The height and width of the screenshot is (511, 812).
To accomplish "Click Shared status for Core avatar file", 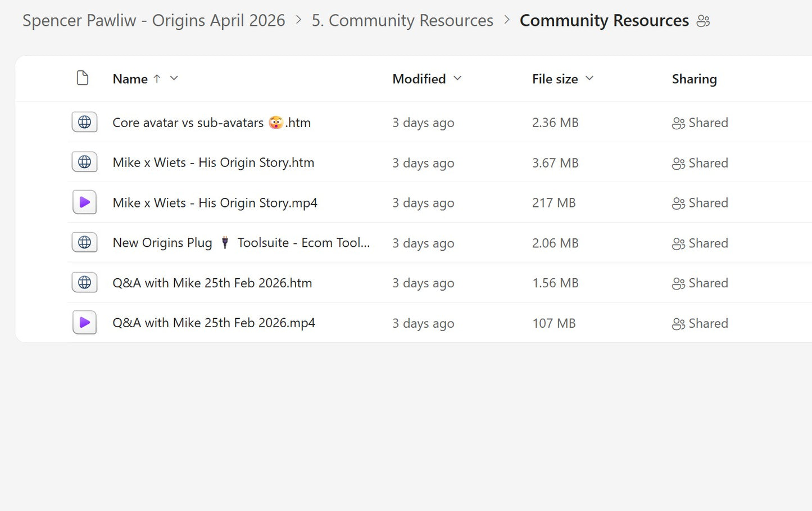I will click(700, 123).
